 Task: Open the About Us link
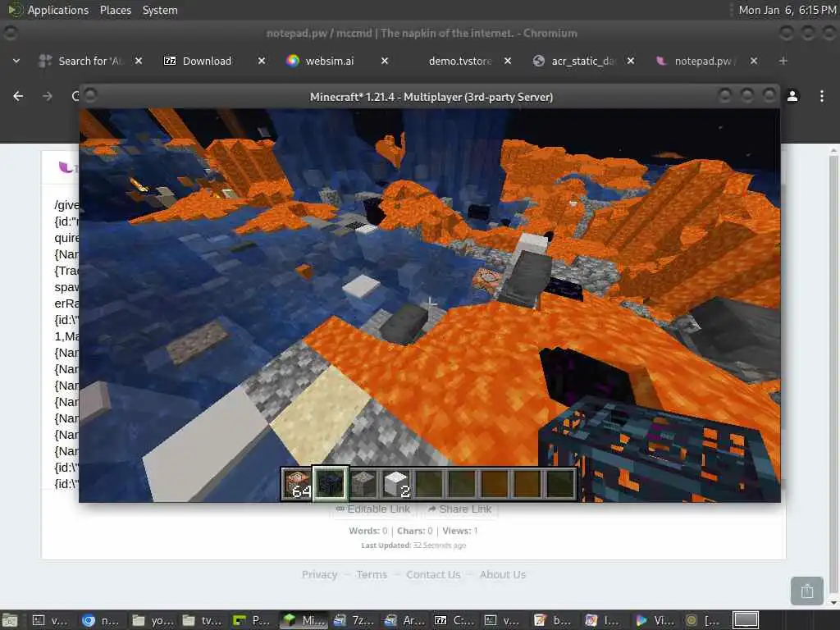point(503,575)
